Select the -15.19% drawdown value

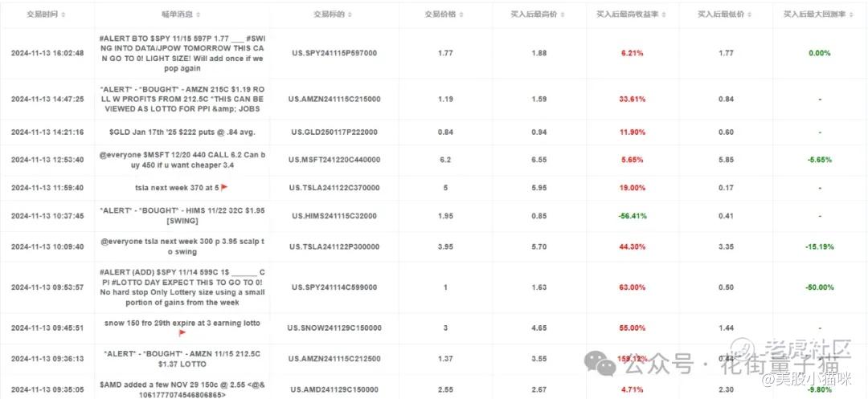click(819, 247)
